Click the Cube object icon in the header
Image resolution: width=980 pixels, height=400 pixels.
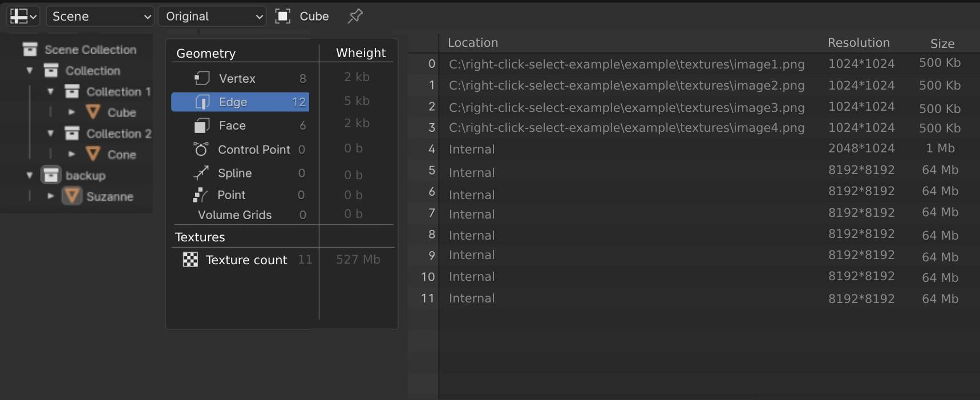pos(282,16)
